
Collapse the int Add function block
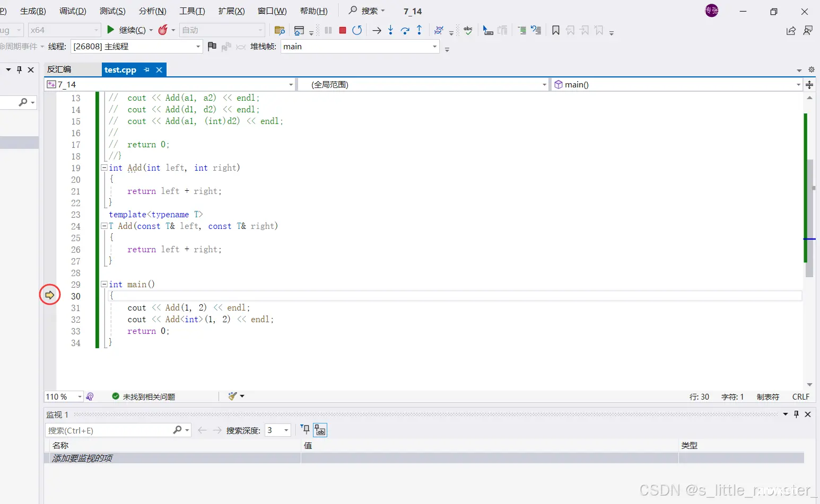tap(104, 167)
